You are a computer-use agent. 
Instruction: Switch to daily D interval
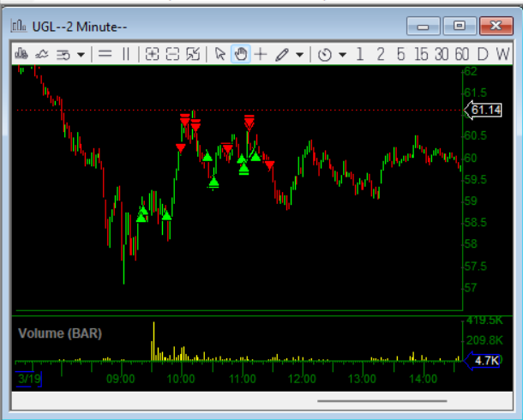click(x=483, y=54)
